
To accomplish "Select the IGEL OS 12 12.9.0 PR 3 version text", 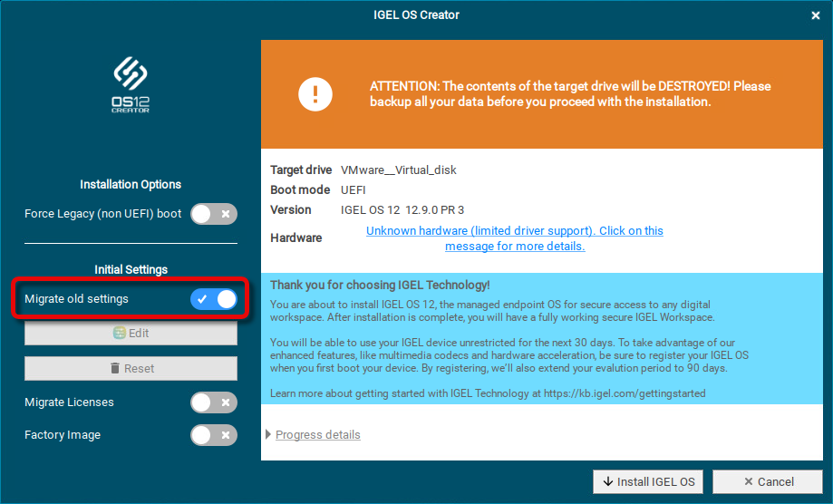I will (x=402, y=210).
